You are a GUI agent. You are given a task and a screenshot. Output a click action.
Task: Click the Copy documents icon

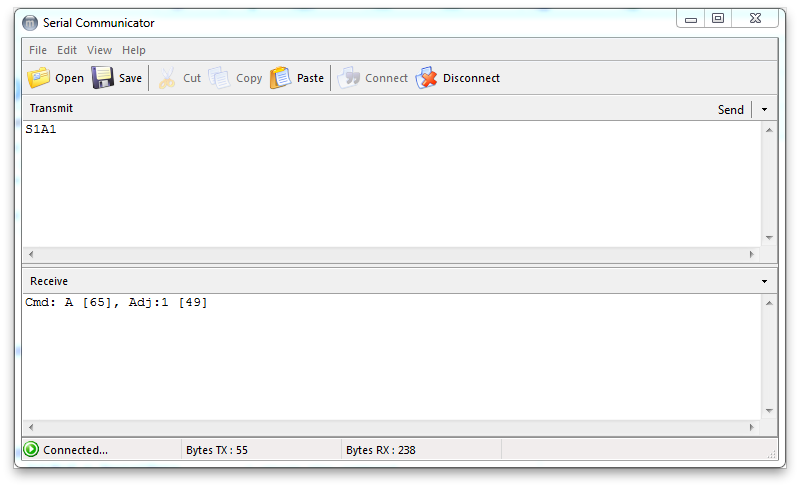(x=219, y=78)
